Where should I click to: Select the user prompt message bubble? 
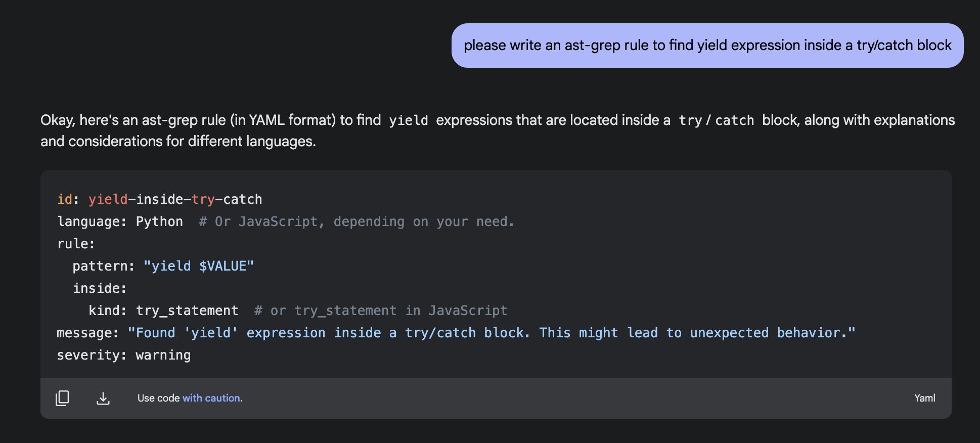pyautogui.click(x=707, y=46)
